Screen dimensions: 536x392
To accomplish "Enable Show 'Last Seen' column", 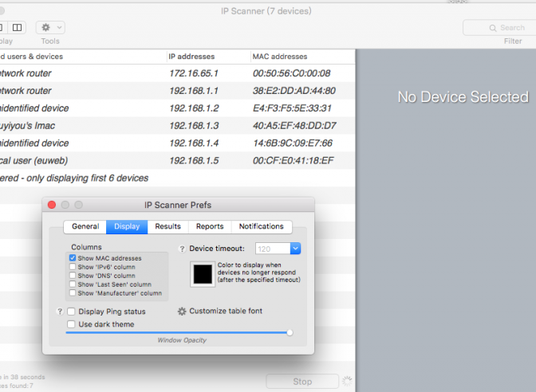I will pyautogui.click(x=73, y=284).
